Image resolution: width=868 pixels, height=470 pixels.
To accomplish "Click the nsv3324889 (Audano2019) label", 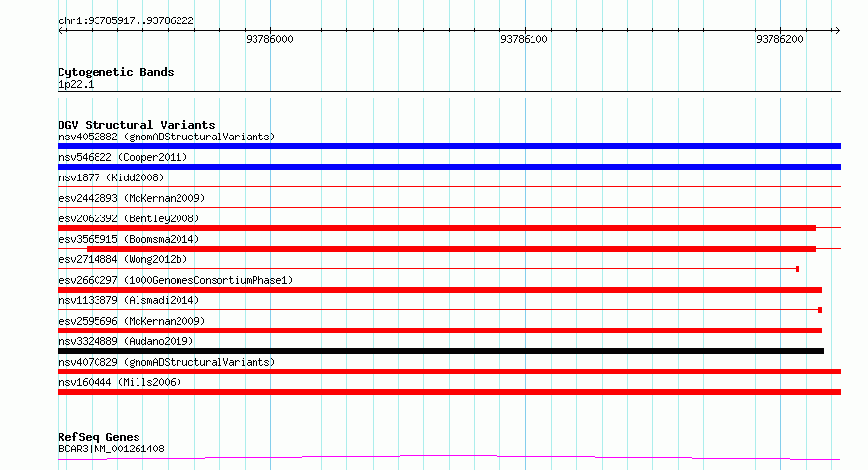I will (x=126, y=341).
